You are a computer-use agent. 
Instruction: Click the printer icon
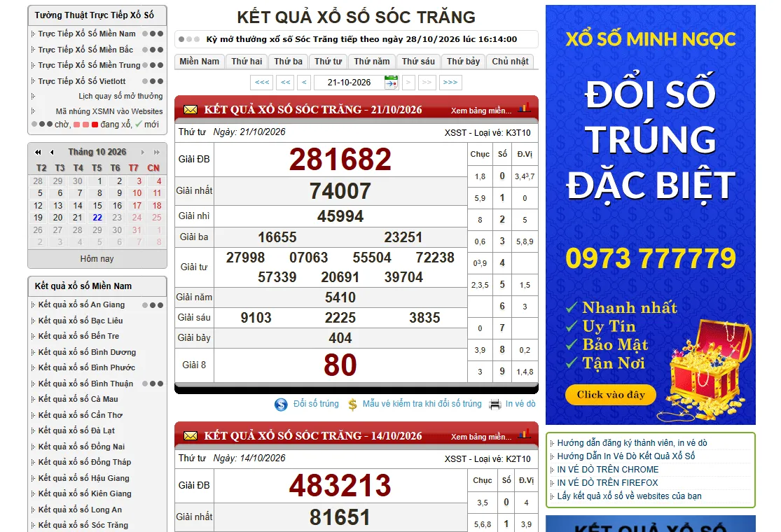point(495,405)
